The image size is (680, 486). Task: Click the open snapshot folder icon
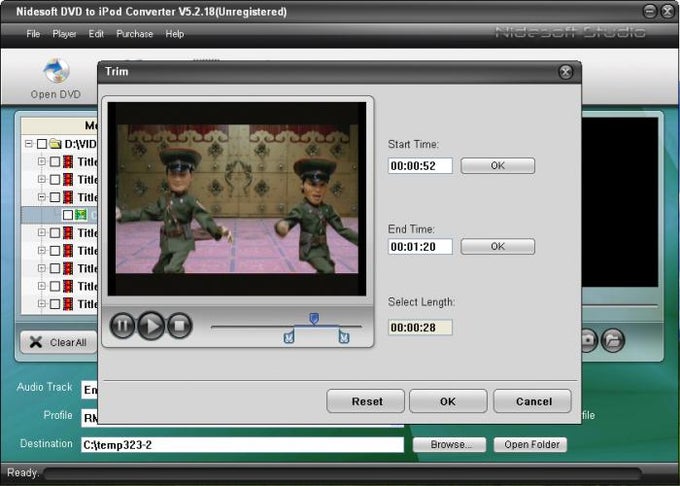point(612,340)
